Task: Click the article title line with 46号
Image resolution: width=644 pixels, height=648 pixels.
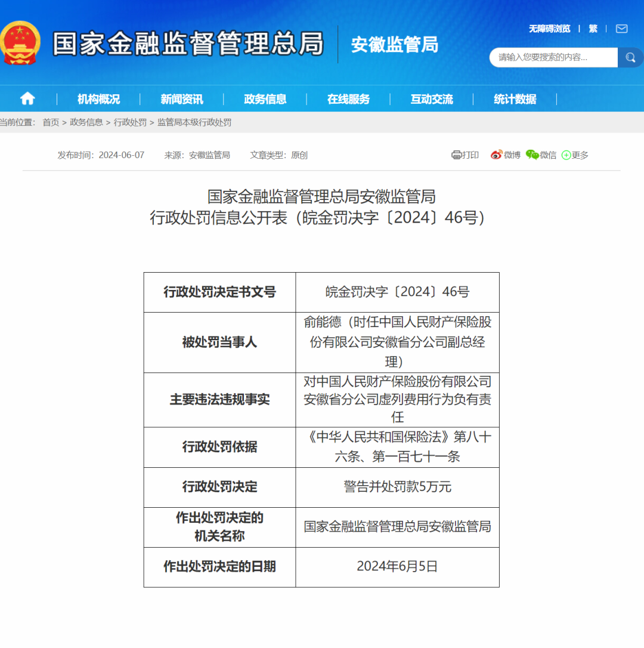Action: pyautogui.click(x=317, y=218)
